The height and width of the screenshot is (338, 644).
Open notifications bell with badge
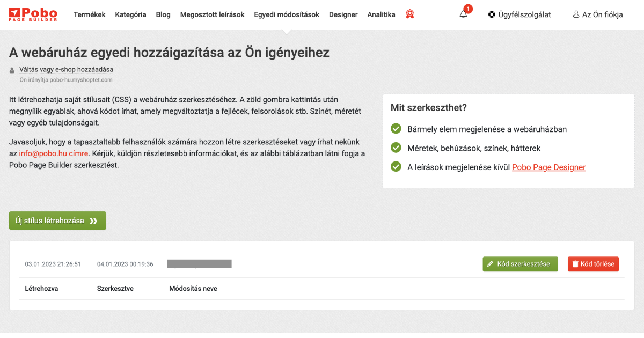pyautogui.click(x=464, y=13)
